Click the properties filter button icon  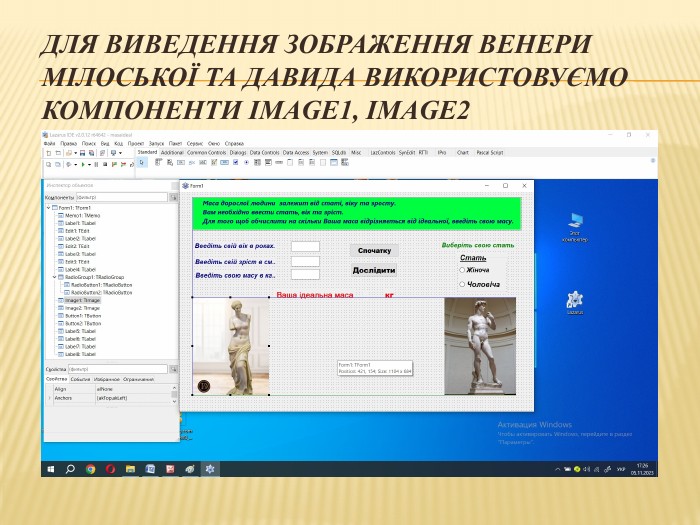tap(173, 369)
